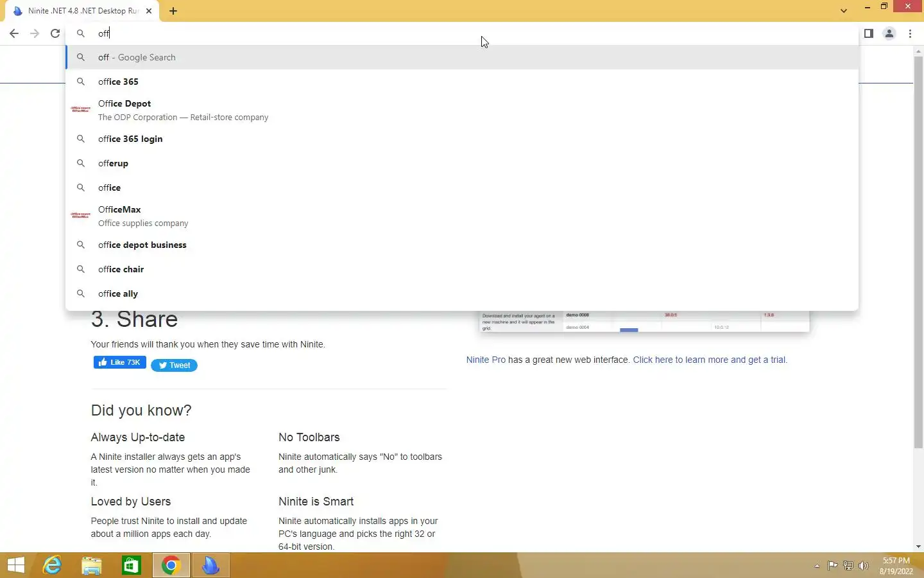Open the Action Center flag icon
The image size is (924, 578).
tap(832, 566)
